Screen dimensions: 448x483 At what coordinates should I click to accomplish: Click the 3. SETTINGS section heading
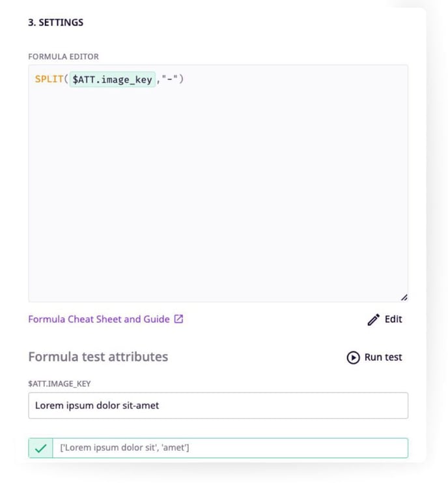(x=55, y=22)
